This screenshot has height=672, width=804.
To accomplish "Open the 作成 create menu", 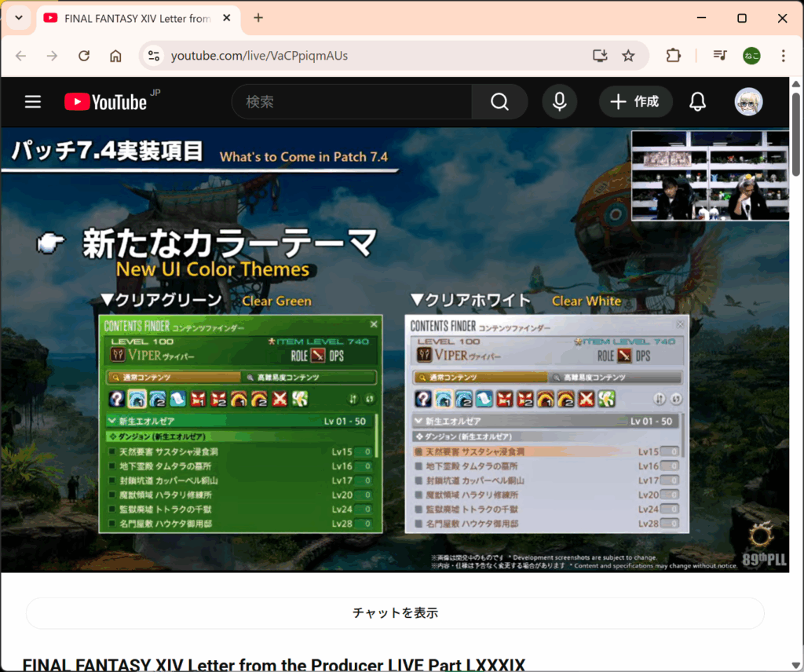I will [x=635, y=102].
